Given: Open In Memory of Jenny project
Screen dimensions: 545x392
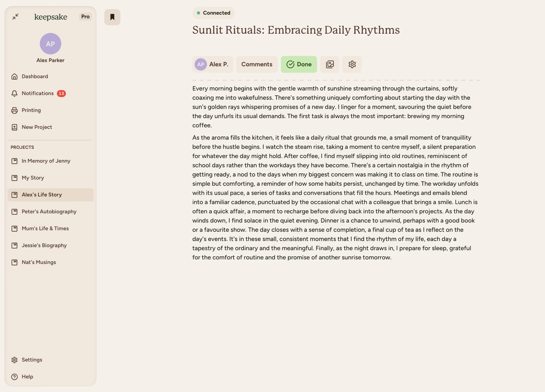Looking at the screenshot, I should pyautogui.click(x=46, y=161).
